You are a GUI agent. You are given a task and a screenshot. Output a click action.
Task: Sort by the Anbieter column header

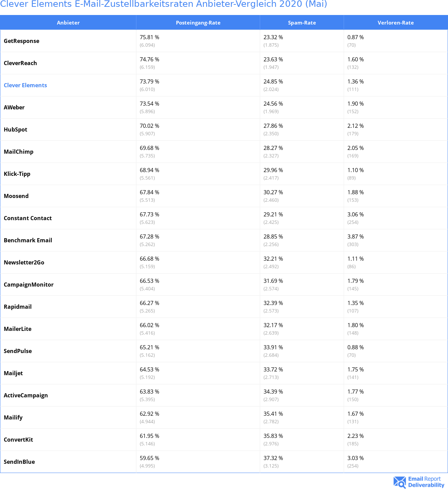(68, 22)
